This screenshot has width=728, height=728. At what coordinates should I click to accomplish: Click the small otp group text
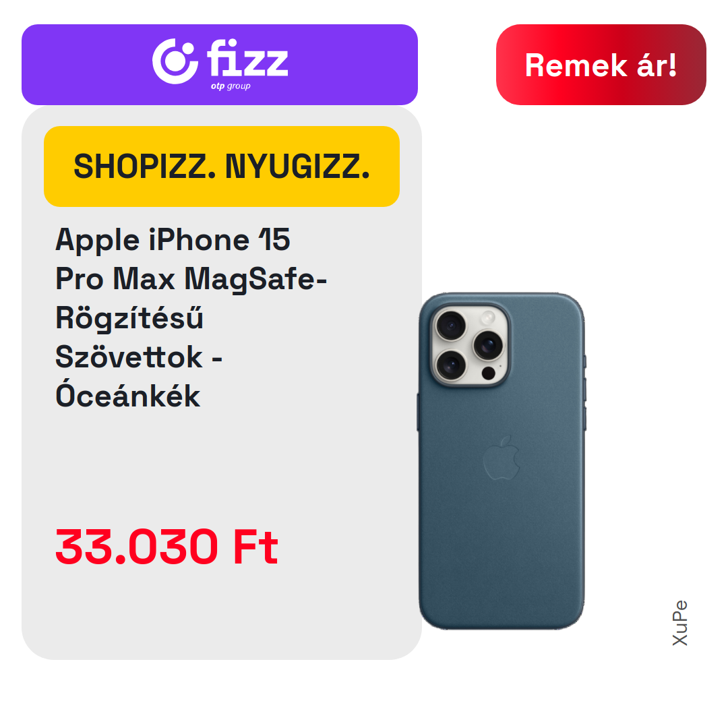click(231, 86)
